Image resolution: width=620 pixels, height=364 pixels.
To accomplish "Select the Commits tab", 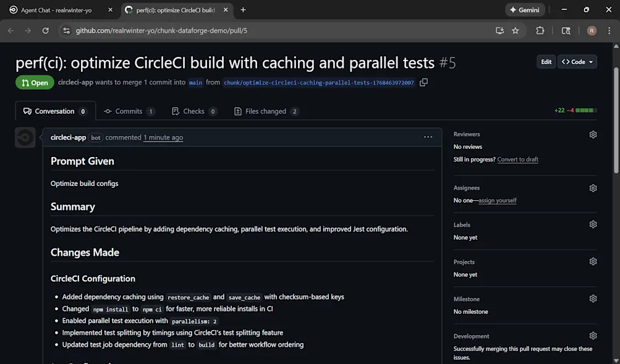I will pyautogui.click(x=129, y=111).
